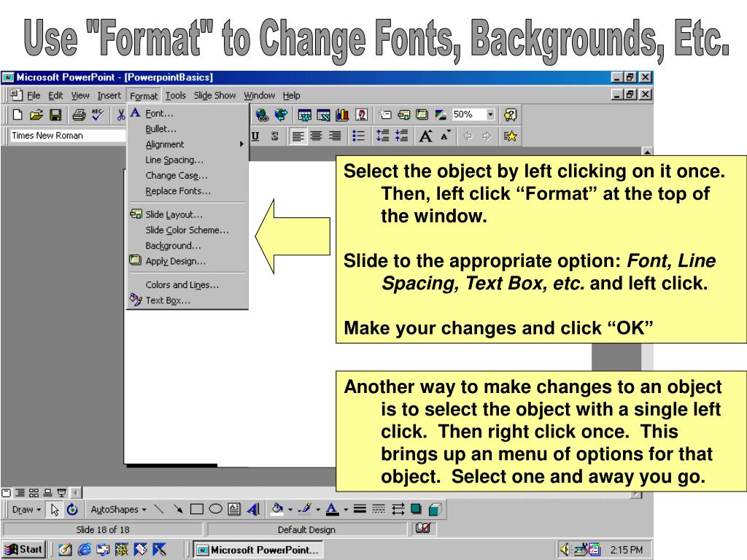Image resolution: width=747 pixels, height=560 pixels.
Task: Open the AutoShapes dropdown
Action: 119,510
